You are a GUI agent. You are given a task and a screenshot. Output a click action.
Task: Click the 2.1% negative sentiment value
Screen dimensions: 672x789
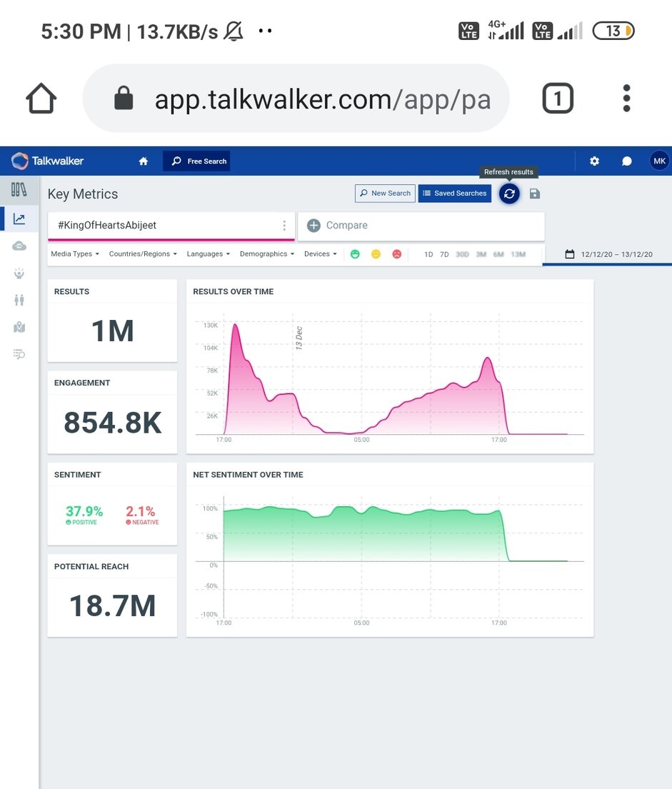click(141, 512)
